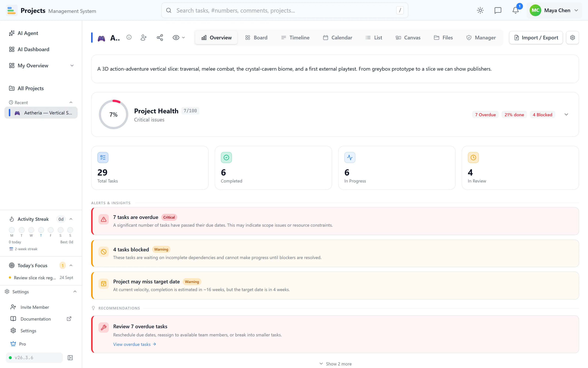Open the Maya Chen user menu
The height and width of the screenshot is (368, 588).
coord(554,10)
